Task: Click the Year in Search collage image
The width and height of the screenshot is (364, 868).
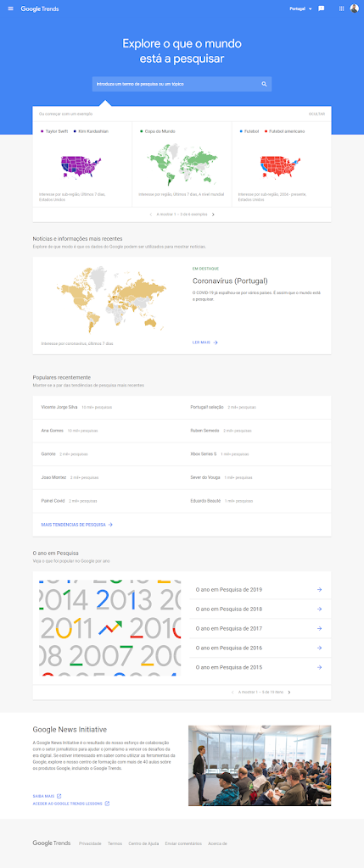Action: coord(109,628)
